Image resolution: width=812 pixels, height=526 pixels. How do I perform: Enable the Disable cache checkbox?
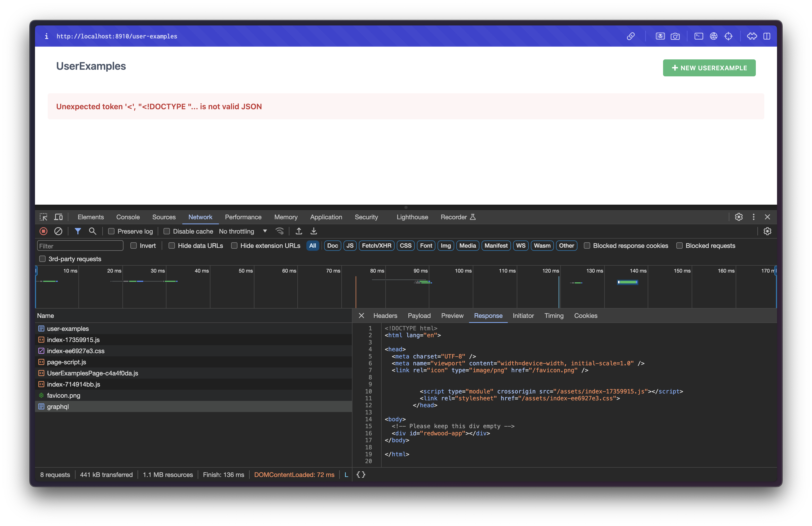coord(166,231)
